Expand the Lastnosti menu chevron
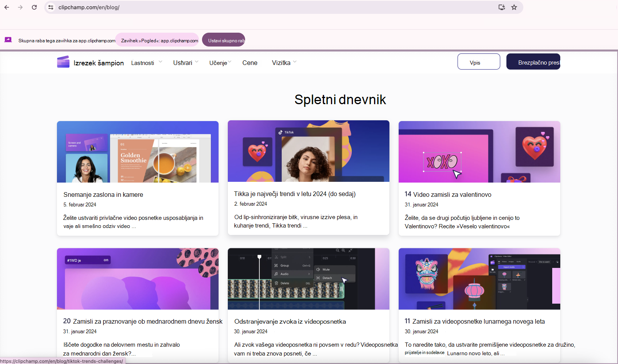 (160, 61)
